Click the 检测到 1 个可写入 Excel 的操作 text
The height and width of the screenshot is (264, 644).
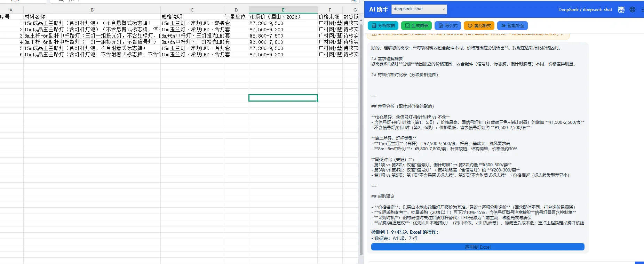click(405, 232)
